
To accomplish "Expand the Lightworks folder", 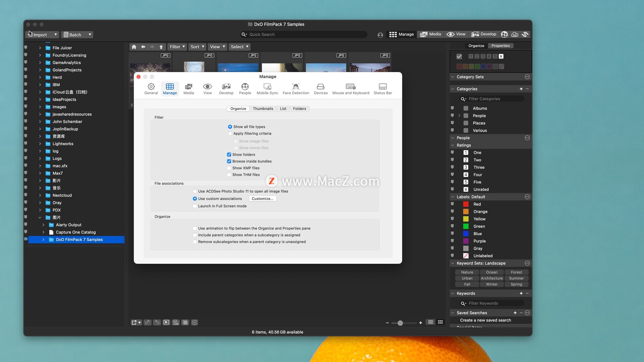I will [x=40, y=144].
